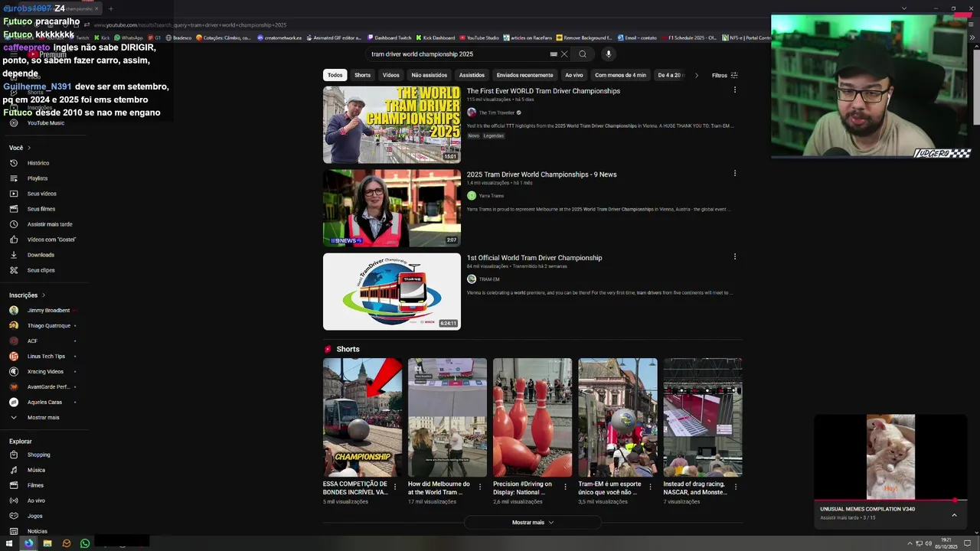Open thumbnail of Tim Traveller tram video
The image size is (980, 551).
pos(392,125)
